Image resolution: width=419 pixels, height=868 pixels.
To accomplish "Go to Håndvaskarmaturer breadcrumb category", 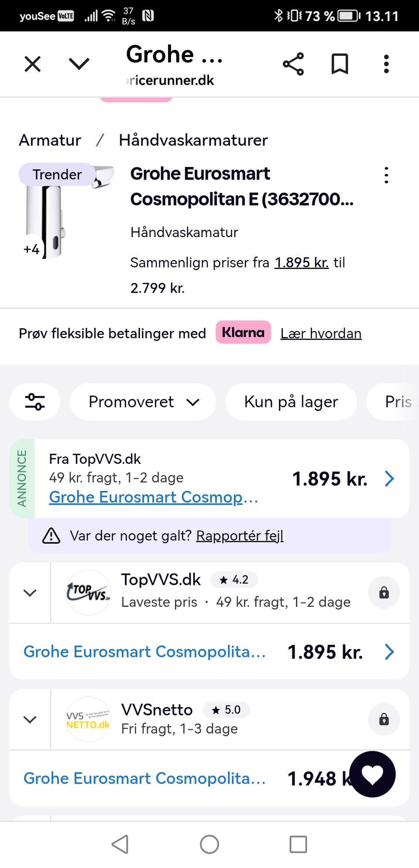I will click(x=193, y=140).
